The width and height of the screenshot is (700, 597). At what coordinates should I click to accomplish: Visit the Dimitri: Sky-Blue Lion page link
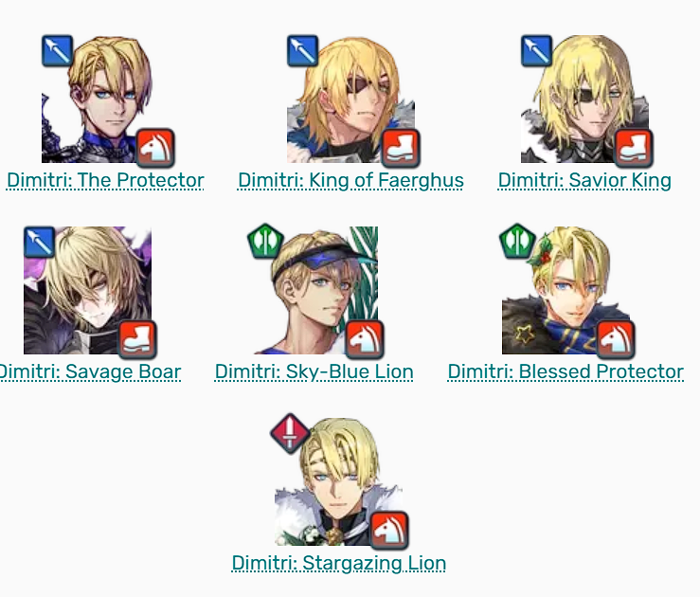coord(314,371)
